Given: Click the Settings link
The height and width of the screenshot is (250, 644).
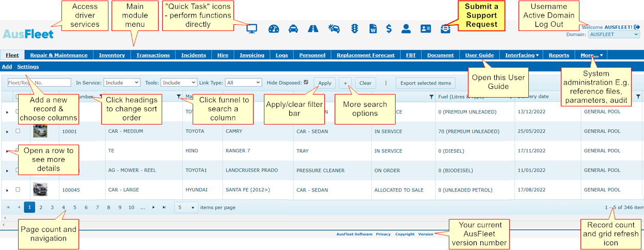Looking at the screenshot, I should [28, 67].
